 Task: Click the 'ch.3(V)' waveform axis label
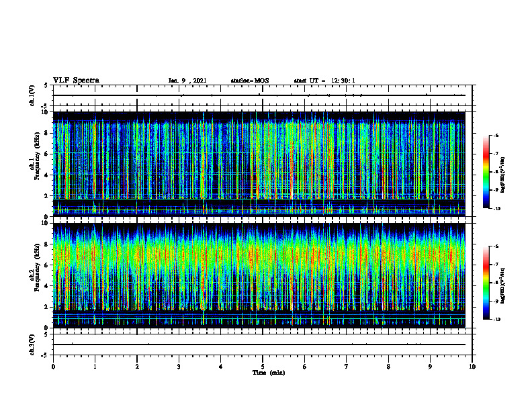tap(32, 345)
